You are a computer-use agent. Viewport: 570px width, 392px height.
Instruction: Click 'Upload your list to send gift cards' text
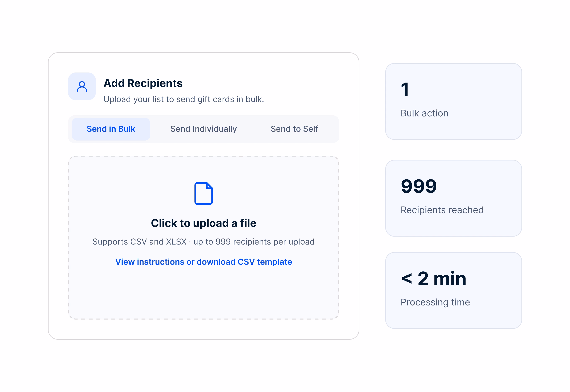[183, 99]
